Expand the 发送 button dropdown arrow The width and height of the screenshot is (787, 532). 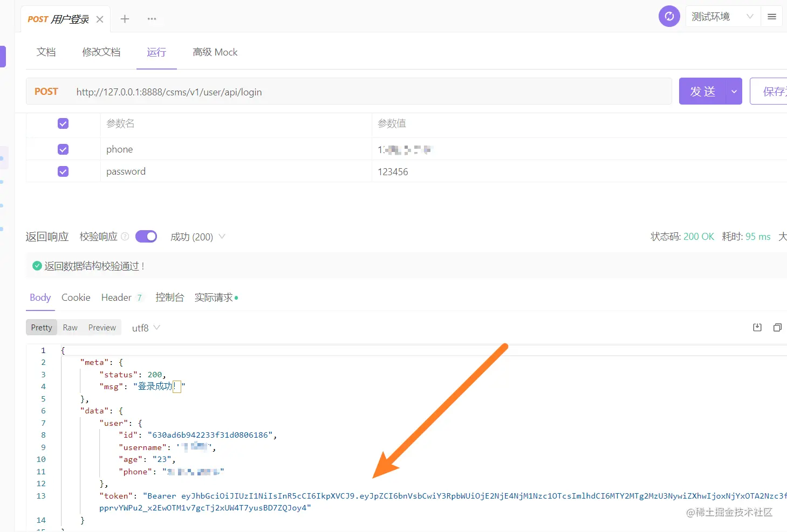coord(734,92)
